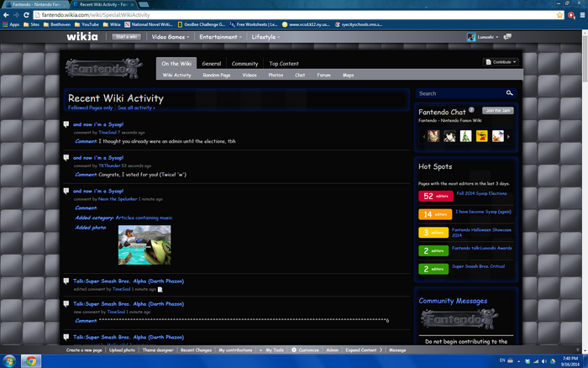Click diff icon beside edited comment entry
588x368 pixels.
click(x=160, y=289)
